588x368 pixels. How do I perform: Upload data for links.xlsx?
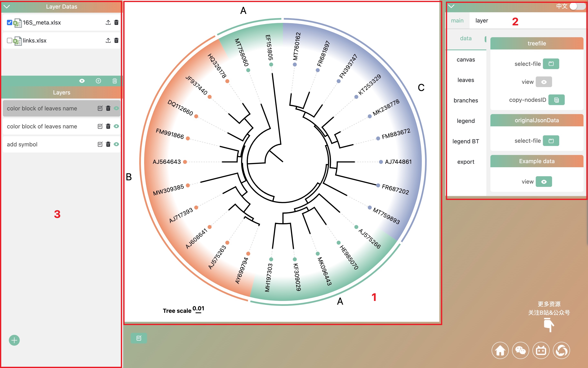(108, 40)
